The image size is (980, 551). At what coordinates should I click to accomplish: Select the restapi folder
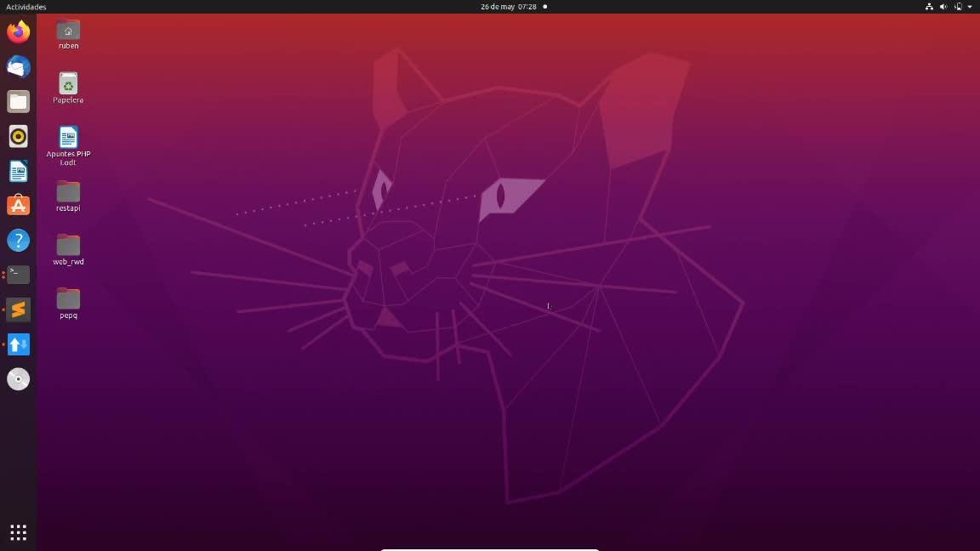pos(68,196)
